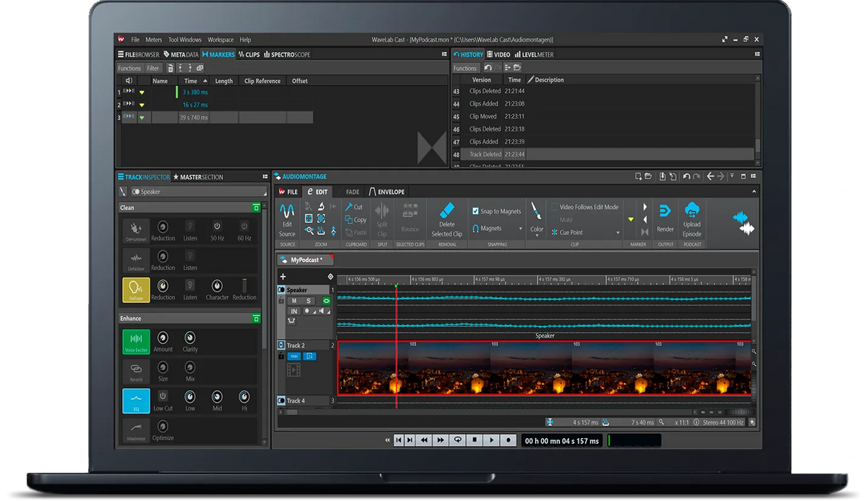The image size is (868, 501).
Task: Click the Voice Exciter Clarity knob
Action: (190, 338)
